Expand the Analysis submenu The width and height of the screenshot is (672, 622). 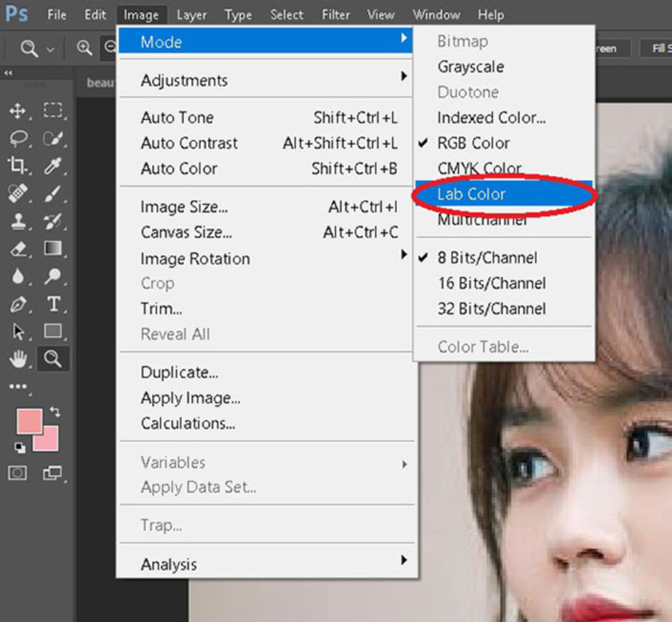[266, 564]
